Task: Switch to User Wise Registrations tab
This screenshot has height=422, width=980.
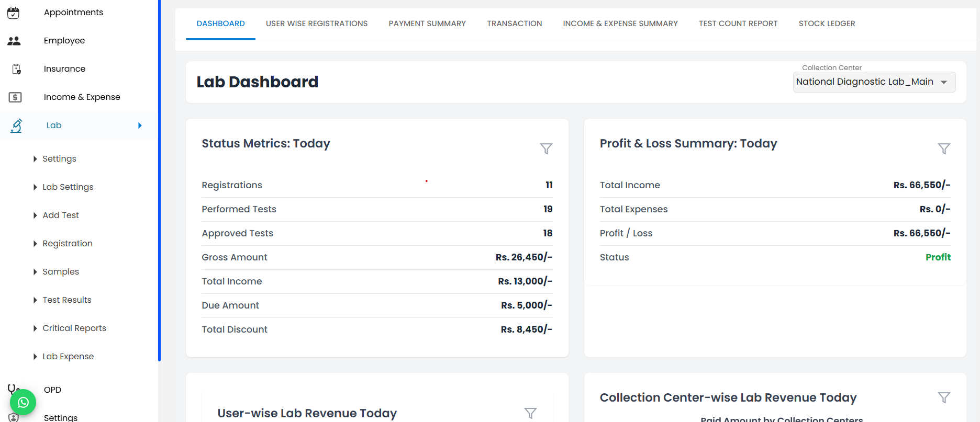Action: tap(317, 24)
